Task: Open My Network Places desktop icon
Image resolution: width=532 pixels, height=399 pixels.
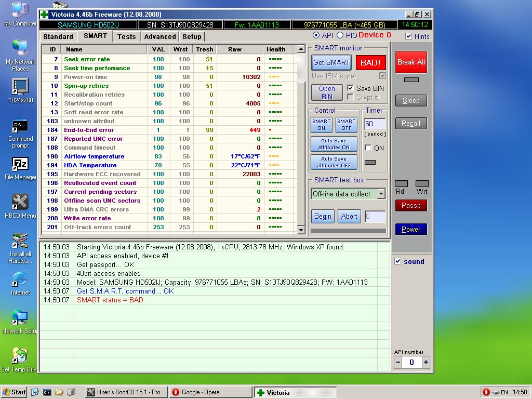Action: click(x=20, y=55)
